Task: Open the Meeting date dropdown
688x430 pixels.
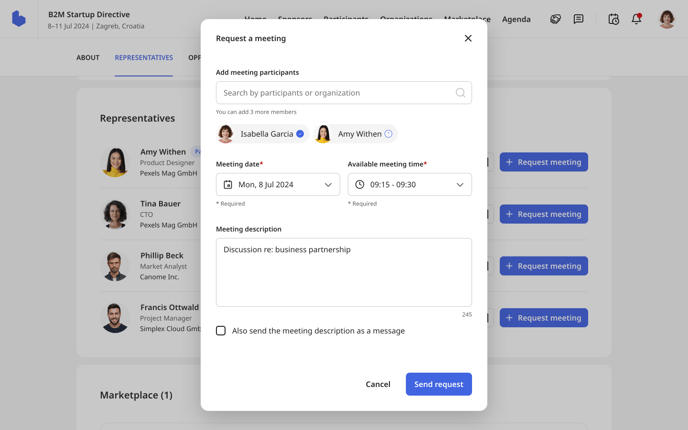Action: point(278,184)
